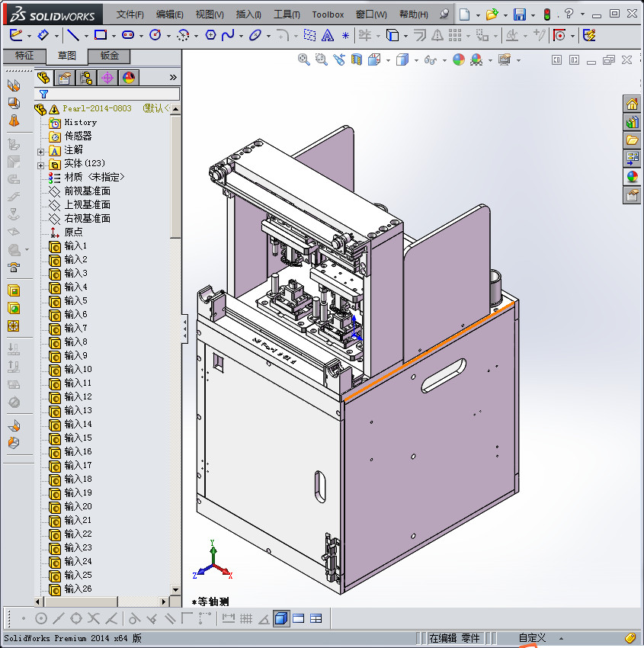Screen dimensions: 644x648
Task: Select the Straight Slot tool
Action: tap(128, 35)
